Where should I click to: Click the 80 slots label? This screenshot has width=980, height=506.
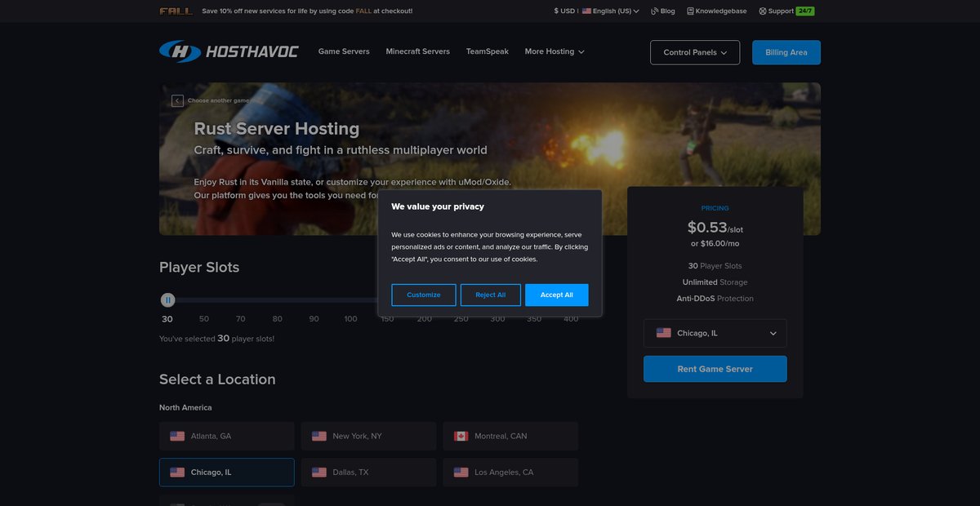pyautogui.click(x=278, y=319)
